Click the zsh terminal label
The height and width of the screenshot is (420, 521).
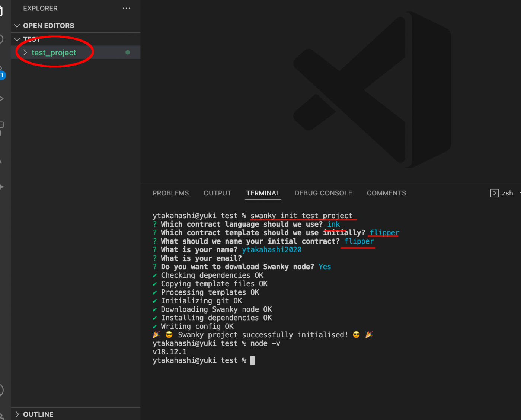pos(507,193)
